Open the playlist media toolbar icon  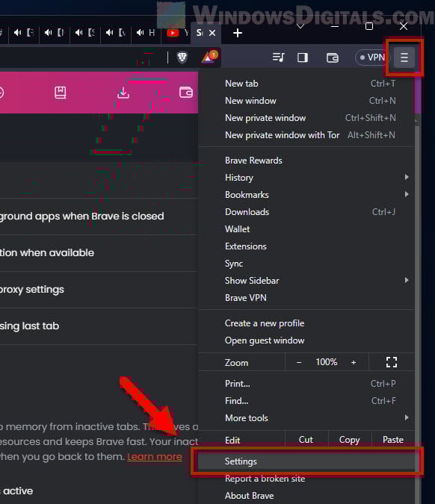coord(278,57)
